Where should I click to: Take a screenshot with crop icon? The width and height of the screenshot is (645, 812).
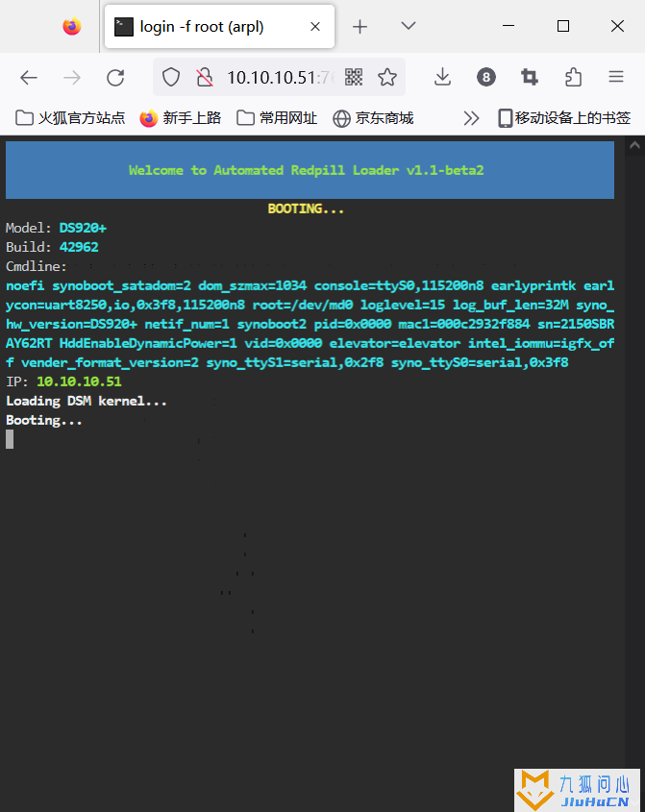click(530, 77)
